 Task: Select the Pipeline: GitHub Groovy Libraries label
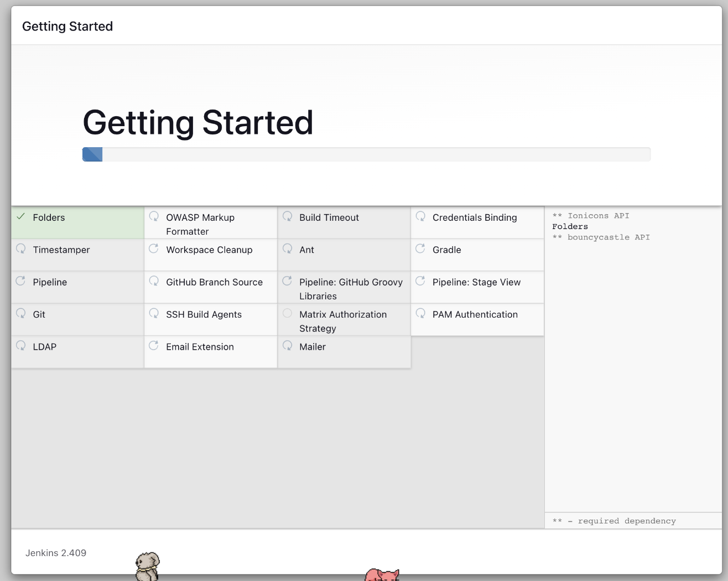click(x=351, y=289)
